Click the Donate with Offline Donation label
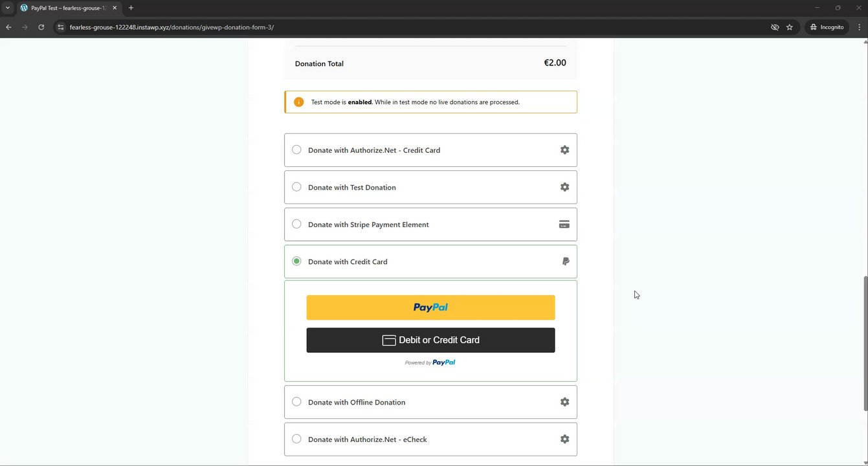Viewport: 868px width, 466px height. pyautogui.click(x=357, y=402)
